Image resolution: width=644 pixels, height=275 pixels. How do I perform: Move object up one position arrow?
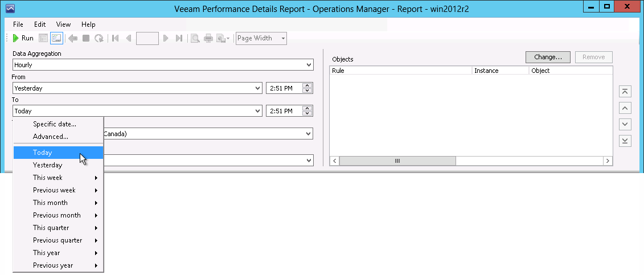pos(625,108)
